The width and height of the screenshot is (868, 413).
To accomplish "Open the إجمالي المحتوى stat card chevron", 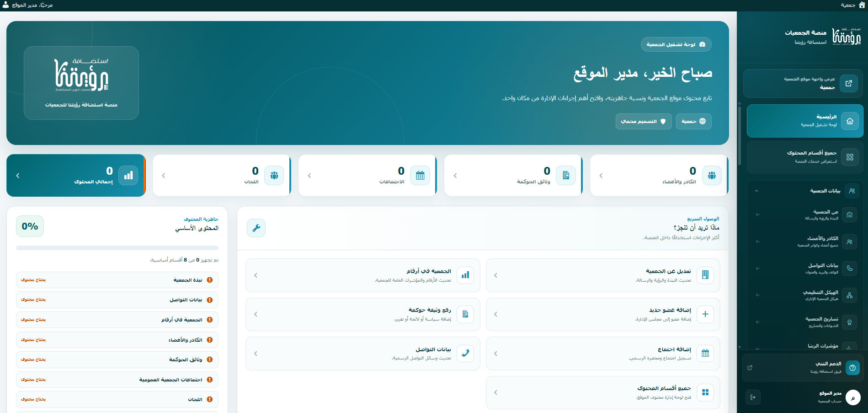I will coord(18,176).
